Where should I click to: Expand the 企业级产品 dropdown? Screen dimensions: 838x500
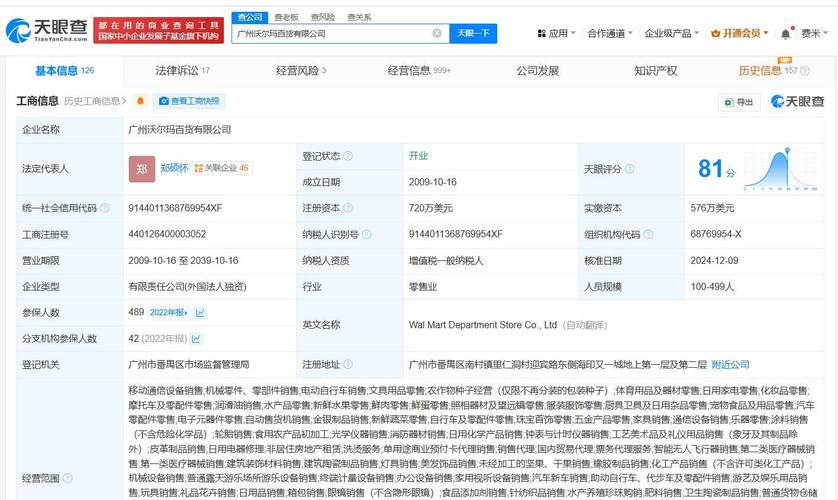[671, 34]
